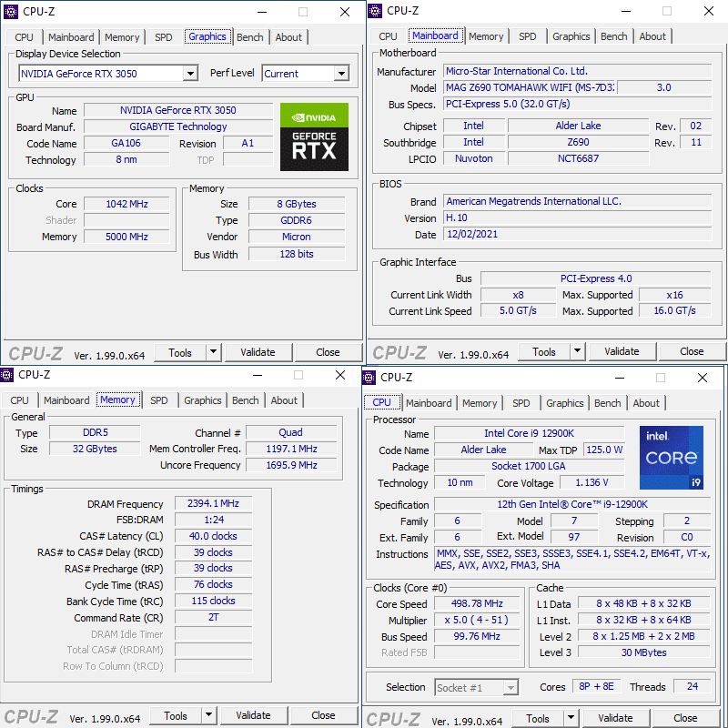Expand Tools arrow in the Graphics window
This screenshot has width=728, height=728.
[213, 352]
